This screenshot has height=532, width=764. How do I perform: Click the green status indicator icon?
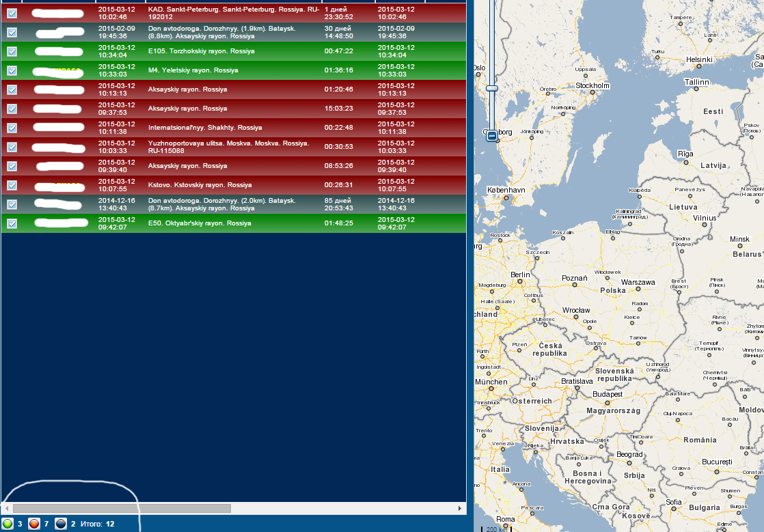8,524
